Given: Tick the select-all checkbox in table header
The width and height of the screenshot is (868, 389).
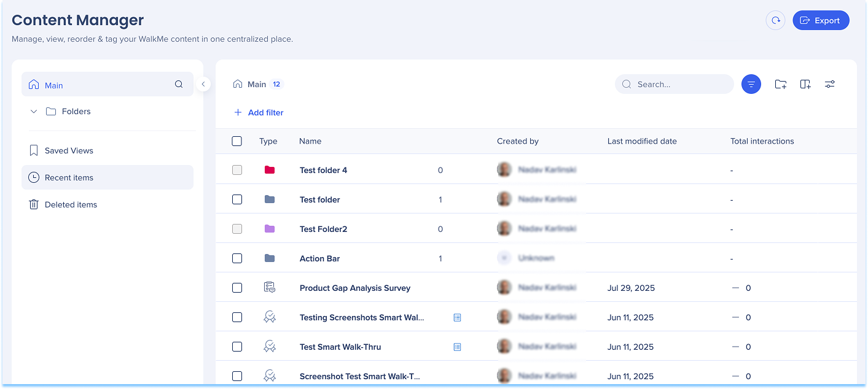Looking at the screenshot, I should [237, 141].
